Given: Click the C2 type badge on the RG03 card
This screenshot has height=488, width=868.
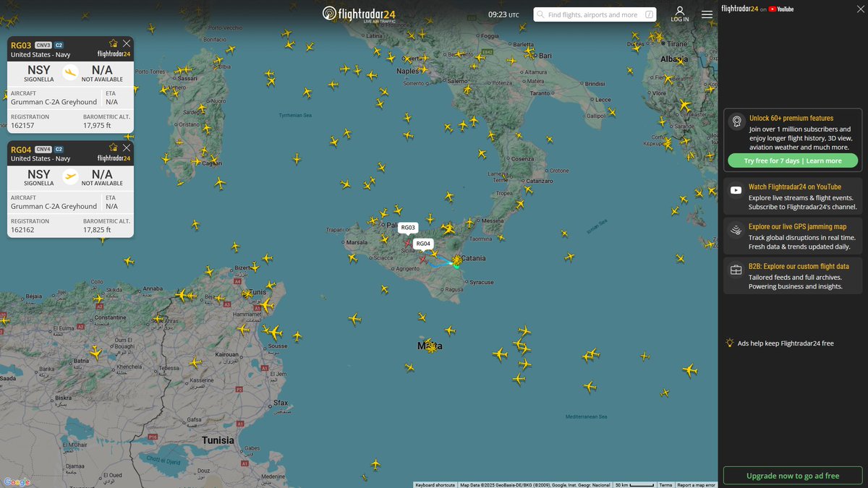Looking at the screenshot, I should coord(59,45).
